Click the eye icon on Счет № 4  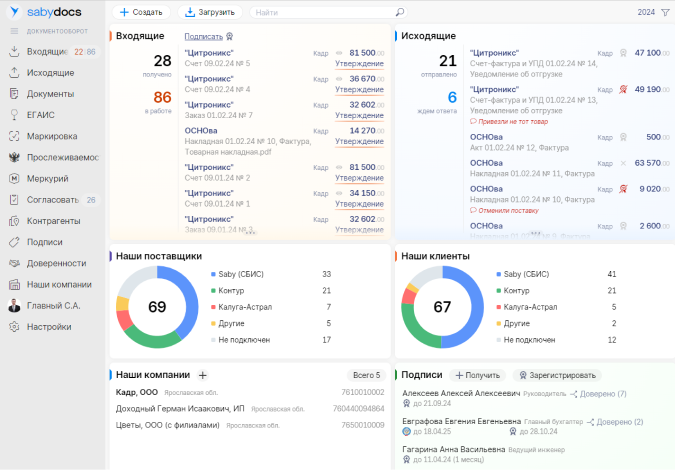click(x=339, y=79)
